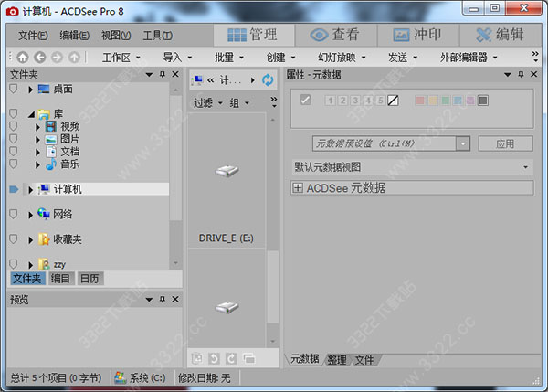Toggle Easy-Select marker for 音乐
Viewport: 548px width, 392px height.
pos(14,164)
